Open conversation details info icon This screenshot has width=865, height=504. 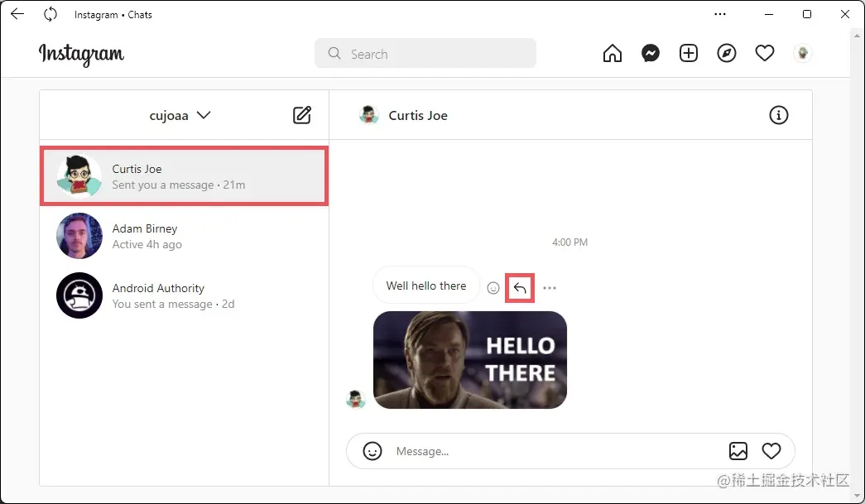778,115
